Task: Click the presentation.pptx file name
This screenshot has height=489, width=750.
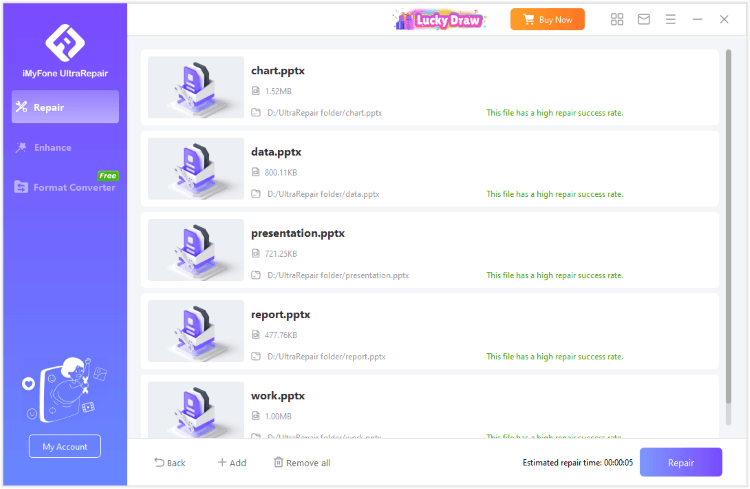Action: pos(298,233)
